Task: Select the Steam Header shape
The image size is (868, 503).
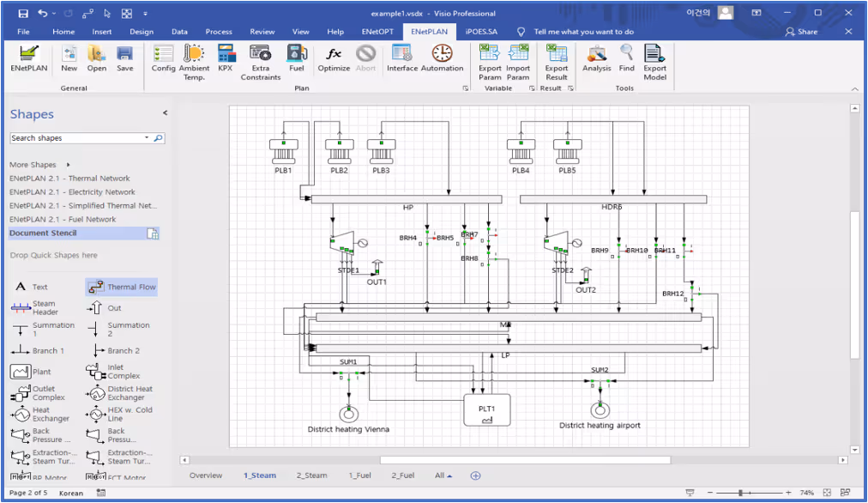Action: click(35, 307)
